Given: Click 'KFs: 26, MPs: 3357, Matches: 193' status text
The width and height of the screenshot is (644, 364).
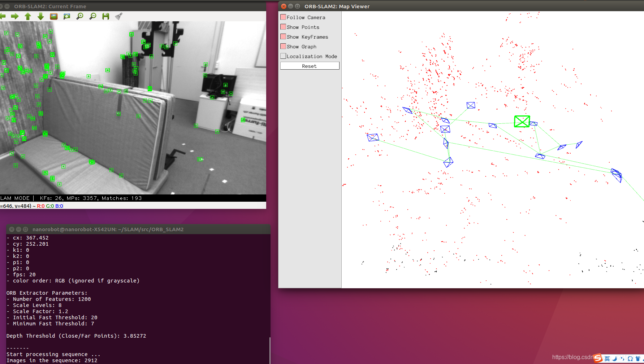Looking at the screenshot, I should point(91,198).
